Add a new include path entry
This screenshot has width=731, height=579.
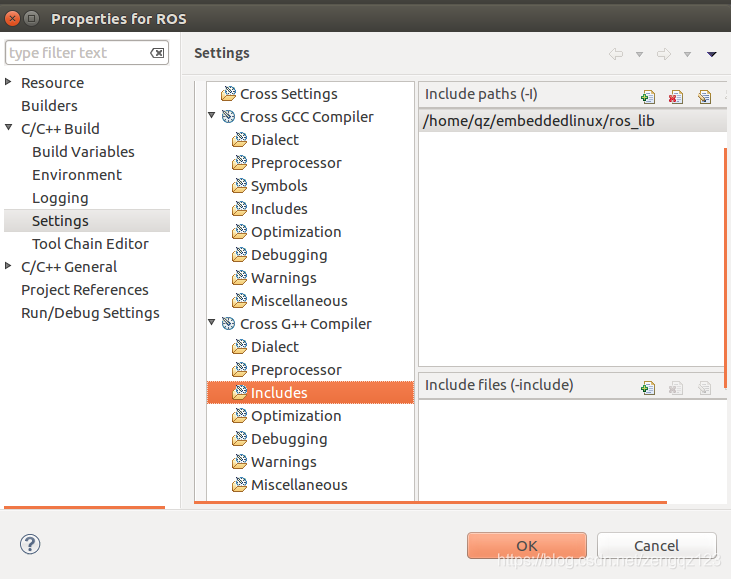(x=648, y=96)
